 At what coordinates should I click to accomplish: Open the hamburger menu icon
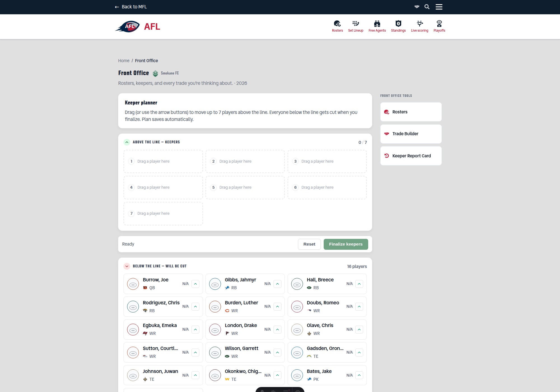click(439, 7)
